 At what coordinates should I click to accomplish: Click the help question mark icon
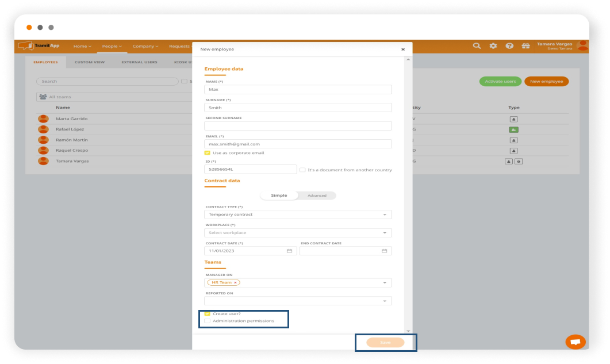coord(509,46)
